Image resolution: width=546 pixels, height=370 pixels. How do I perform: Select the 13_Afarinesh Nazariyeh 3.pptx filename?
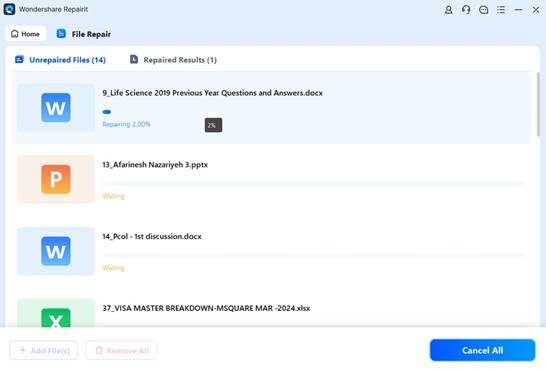pos(155,165)
